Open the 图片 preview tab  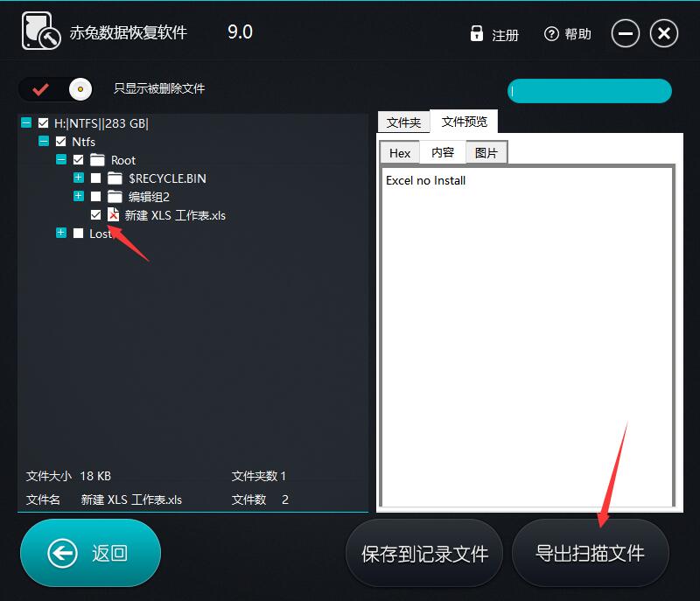coord(486,152)
